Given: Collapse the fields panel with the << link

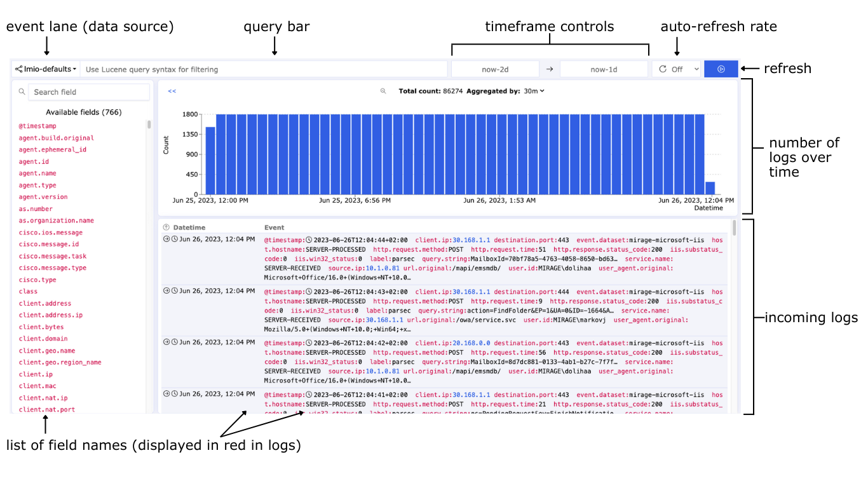Looking at the screenshot, I should [x=172, y=91].
